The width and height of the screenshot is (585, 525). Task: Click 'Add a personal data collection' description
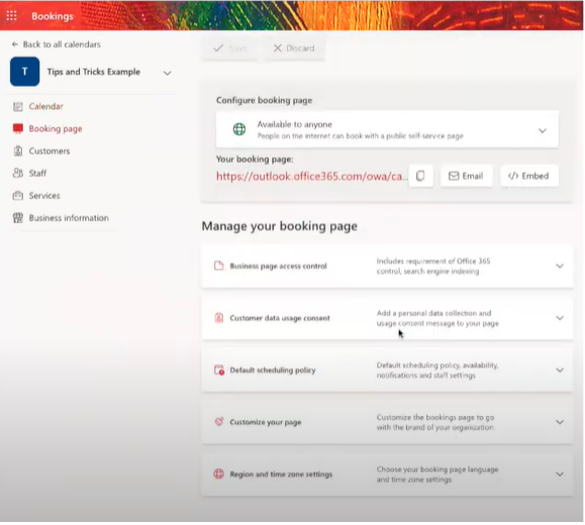pyautogui.click(x=437, y=318)
